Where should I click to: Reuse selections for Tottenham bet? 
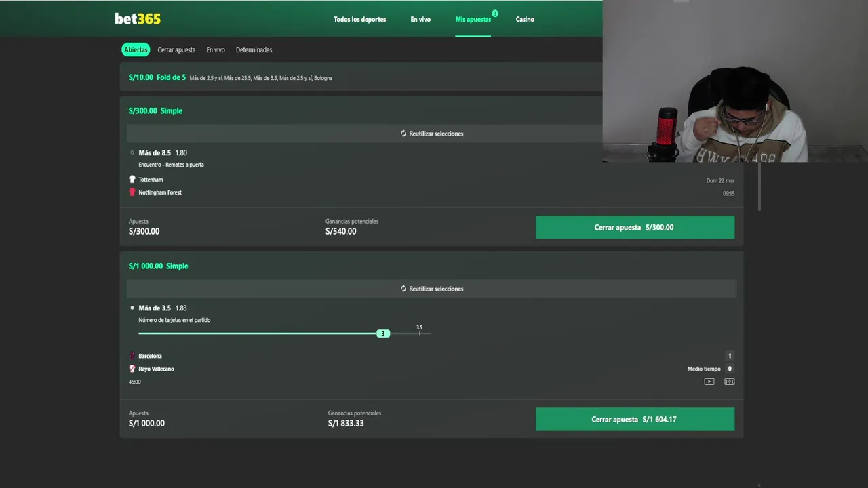tap(431, 134)
